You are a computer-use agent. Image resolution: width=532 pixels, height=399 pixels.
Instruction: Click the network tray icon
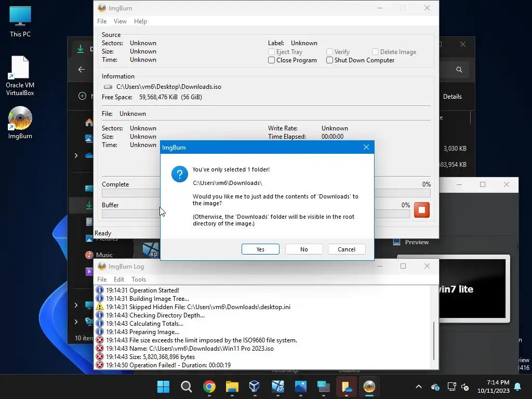451,387
